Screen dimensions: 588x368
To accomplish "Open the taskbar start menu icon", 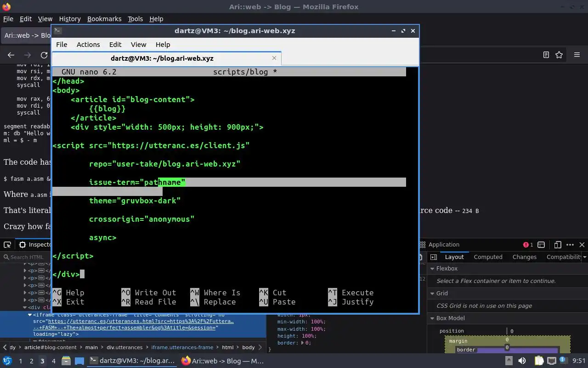I will point(7,361).
